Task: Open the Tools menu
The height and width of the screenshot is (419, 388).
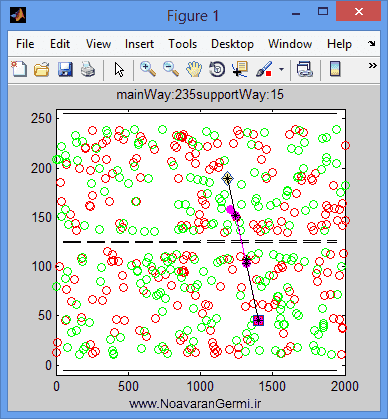Action: pyautogui.click(x=182, y=44)
